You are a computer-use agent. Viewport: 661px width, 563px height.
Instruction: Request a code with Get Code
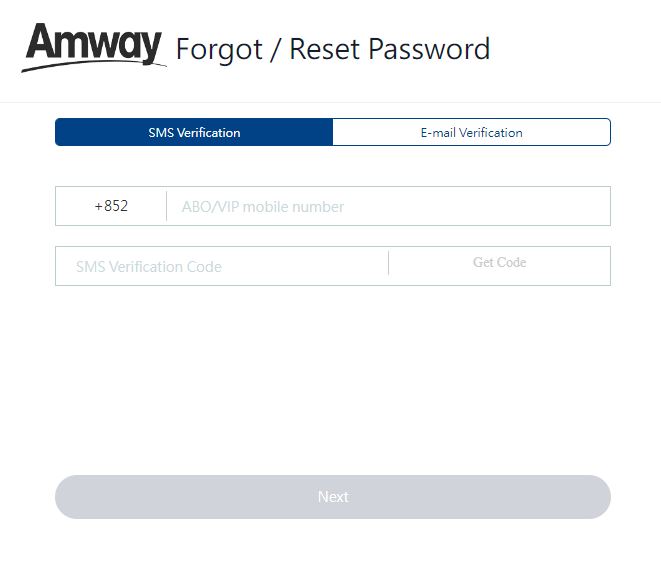coord(500,263)
